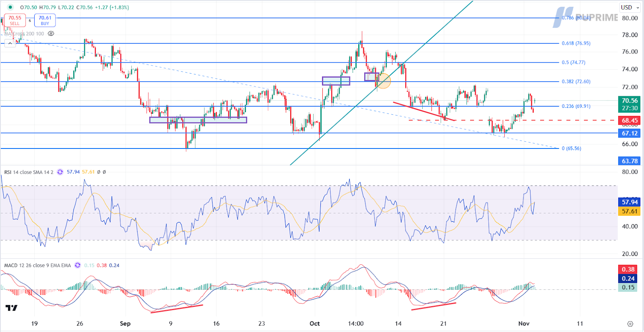
Task: Toggle visibility eye of MA Cross indicator
Action: [51, 34]
